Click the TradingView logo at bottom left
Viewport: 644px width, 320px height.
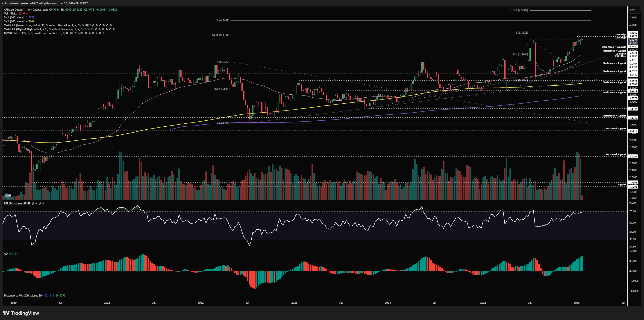pyautogui.click(x=21, y=313)
